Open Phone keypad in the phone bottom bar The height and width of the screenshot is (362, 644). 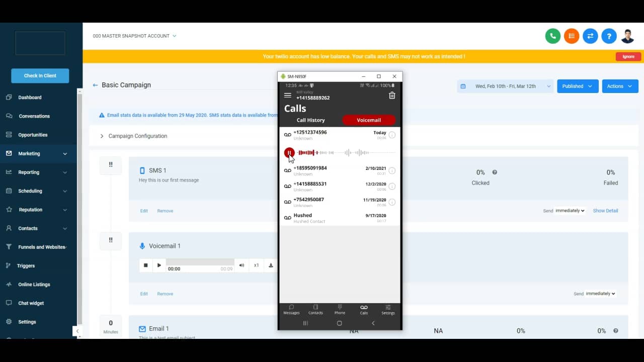coord(340,310)
